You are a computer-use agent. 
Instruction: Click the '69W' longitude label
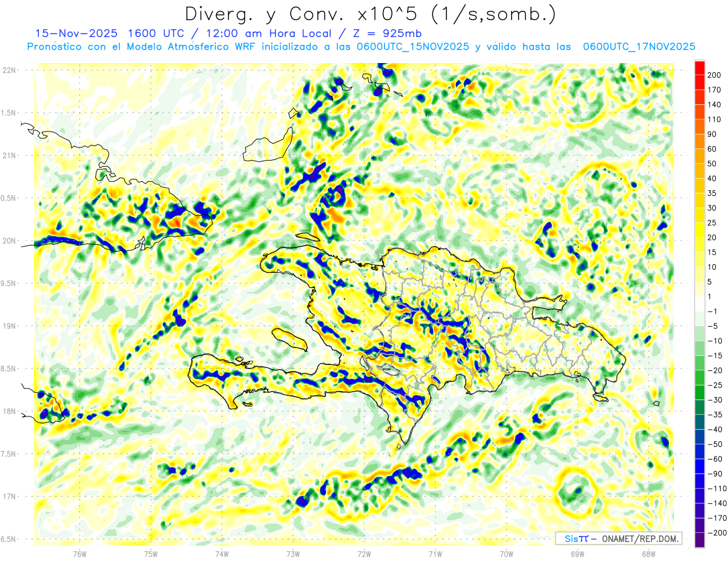coord(578,554)
